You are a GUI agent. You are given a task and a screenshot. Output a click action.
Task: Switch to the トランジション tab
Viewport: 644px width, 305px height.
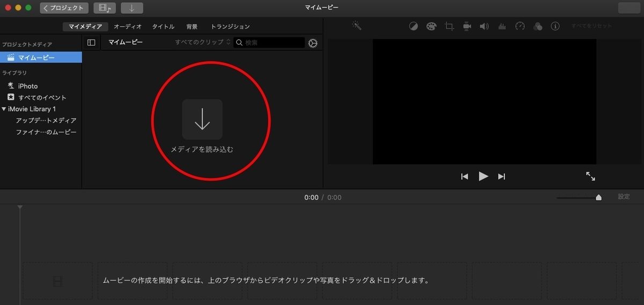230,26
